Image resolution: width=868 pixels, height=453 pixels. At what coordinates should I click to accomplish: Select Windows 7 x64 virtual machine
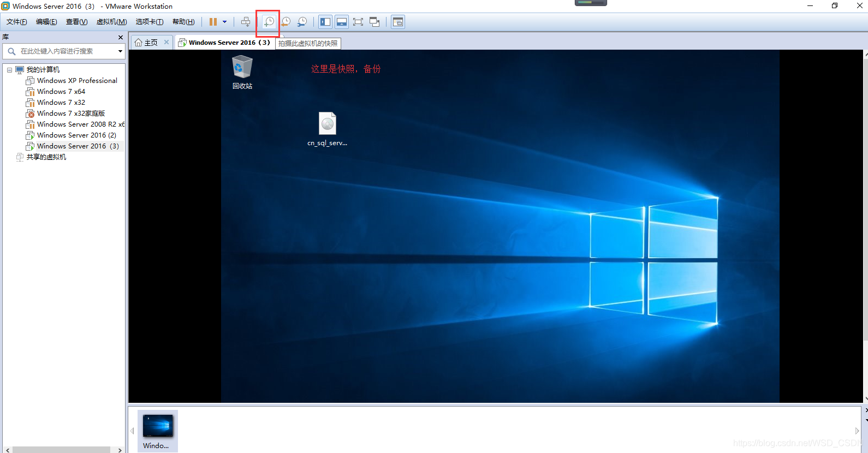pos(61,92)
